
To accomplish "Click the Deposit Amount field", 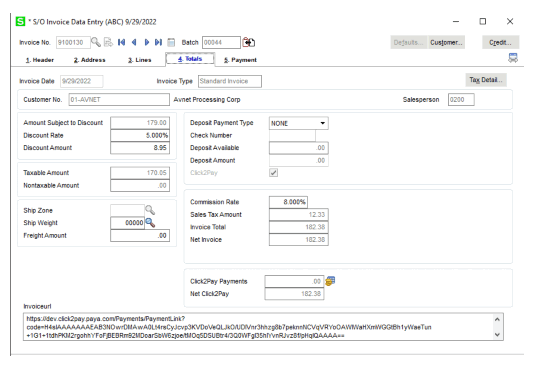I will (x=299, y=161).
